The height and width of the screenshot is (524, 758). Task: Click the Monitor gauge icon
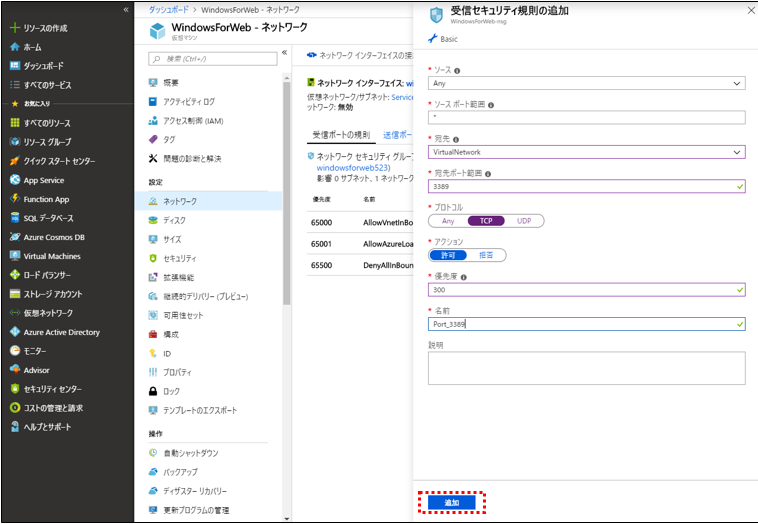(15, 351)
